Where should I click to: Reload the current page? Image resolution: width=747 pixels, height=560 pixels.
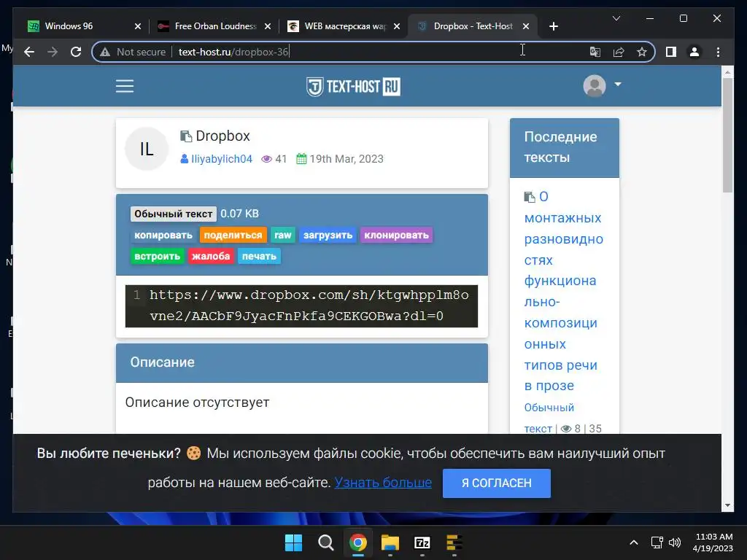click(x=76, y=52)
